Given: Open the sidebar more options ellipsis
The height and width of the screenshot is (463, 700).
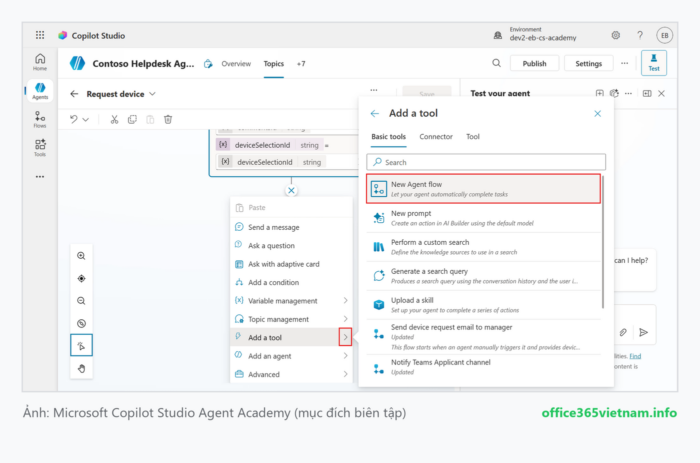Looking at the screenshot, I should point(40,177).
